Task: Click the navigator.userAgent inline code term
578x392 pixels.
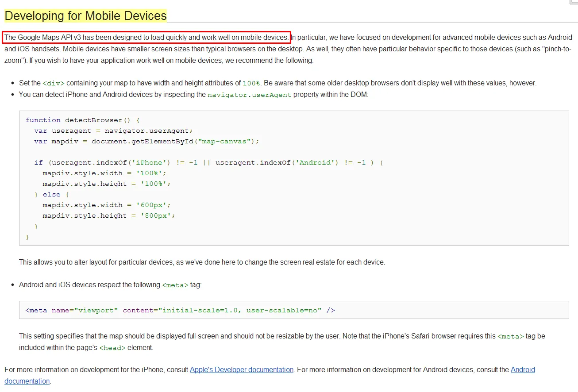Action: coord(250,95)
